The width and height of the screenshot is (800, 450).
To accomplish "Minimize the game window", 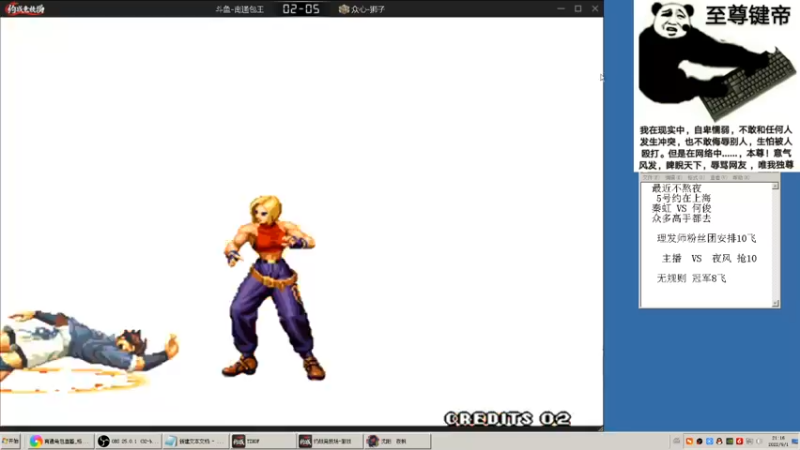I will 561,9.
